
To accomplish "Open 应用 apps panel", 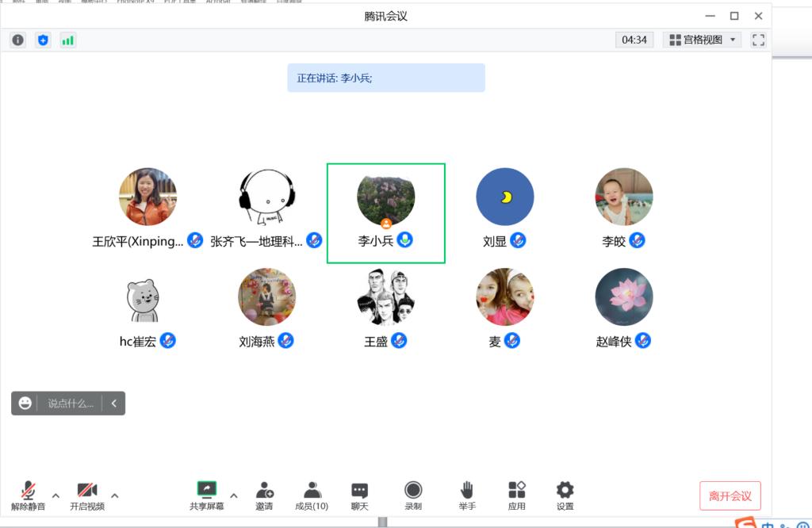I will tap(517, 495).
